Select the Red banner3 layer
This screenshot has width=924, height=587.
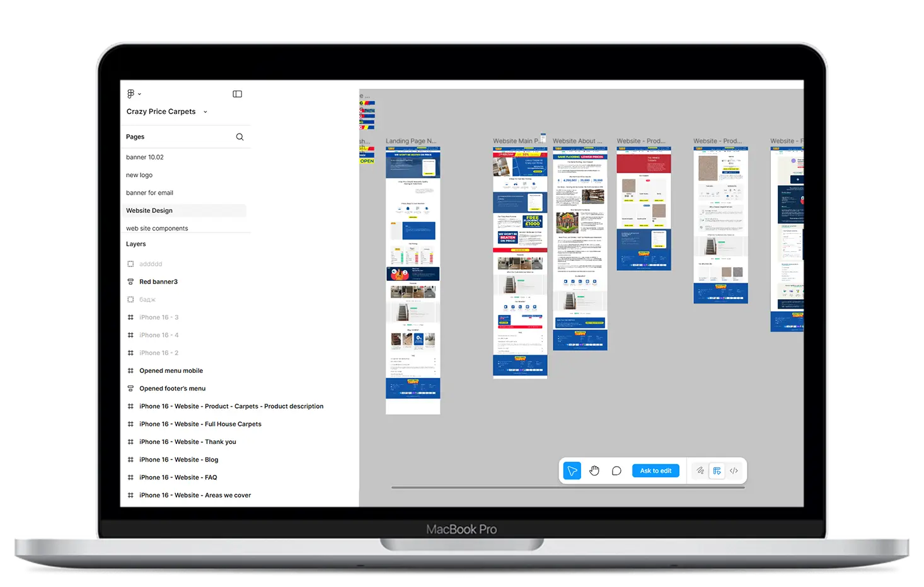(x=158, y=282)
